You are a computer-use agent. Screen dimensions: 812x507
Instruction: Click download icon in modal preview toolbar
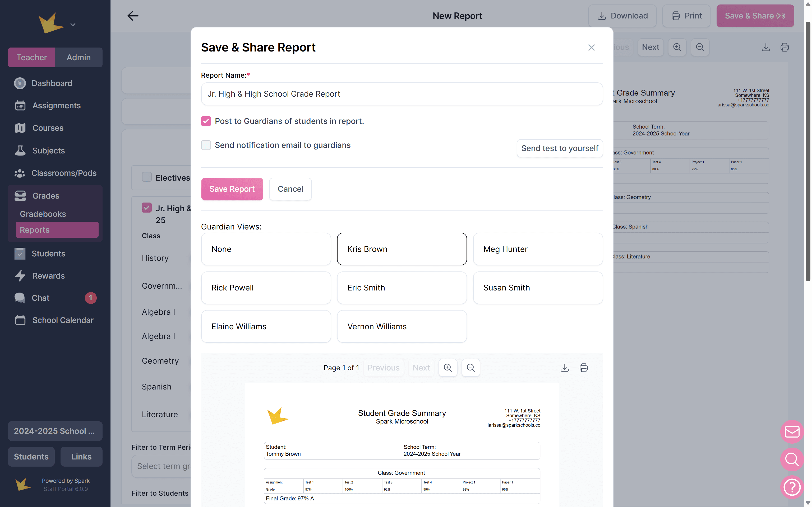tap(564, 368)
